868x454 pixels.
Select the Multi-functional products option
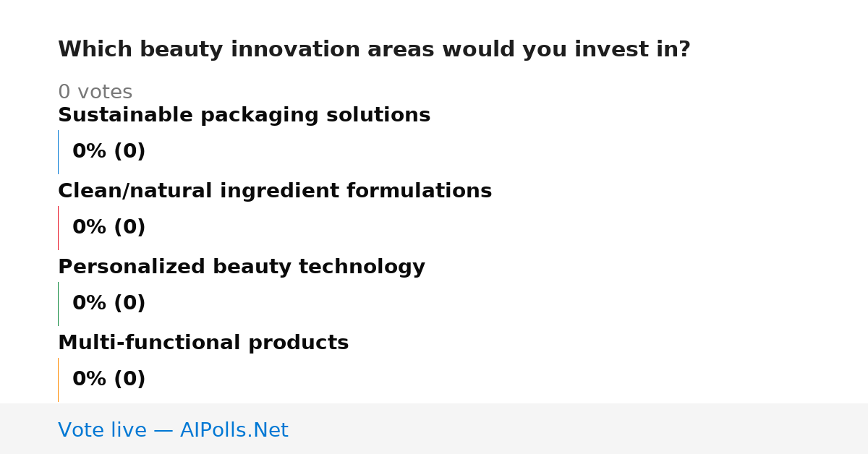203,343
